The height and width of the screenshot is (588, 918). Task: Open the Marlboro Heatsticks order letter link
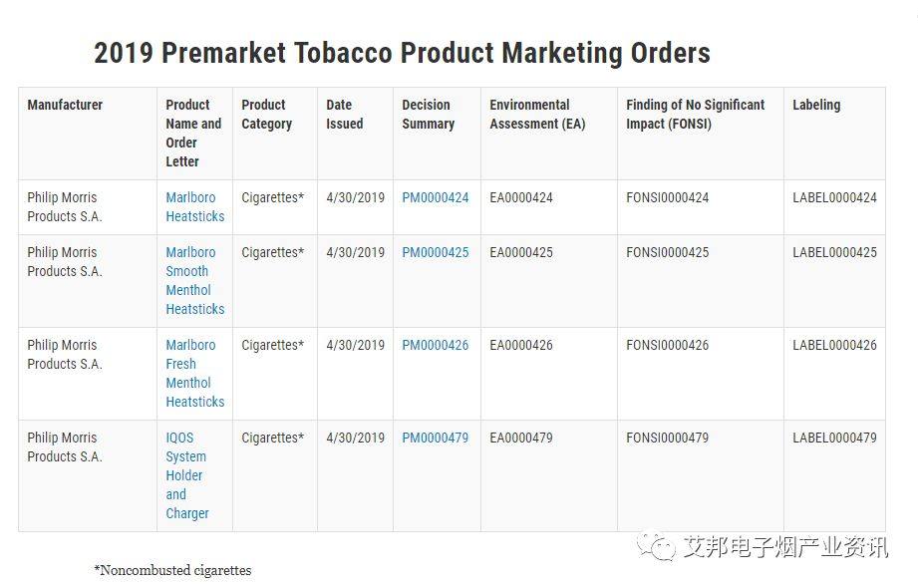[x=195, y=206]
